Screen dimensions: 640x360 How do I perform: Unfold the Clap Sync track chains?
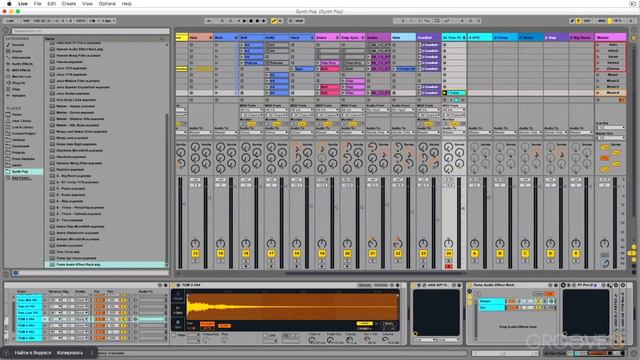tap(363, 38)
